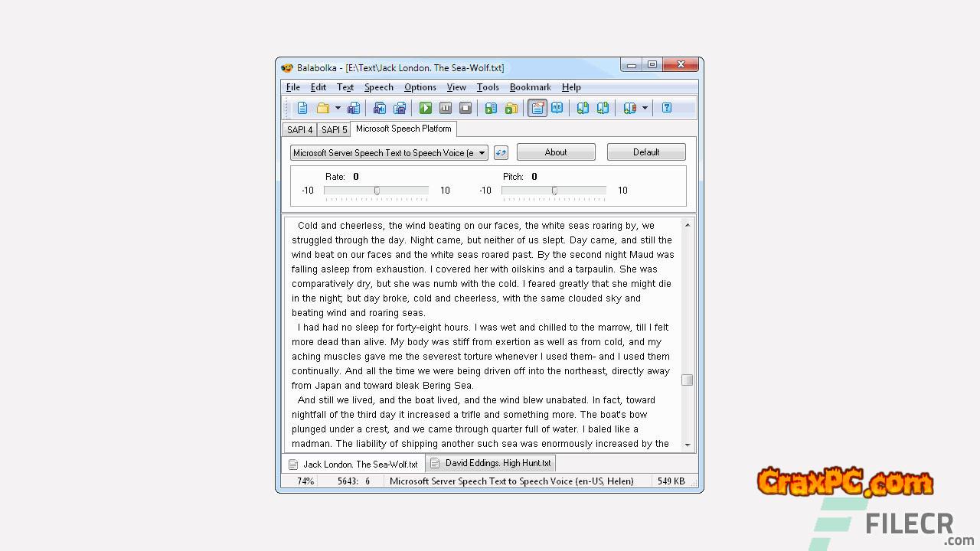The image size is (980, 551).
Task: Toggle the highlighted panel icon in toolbar
Action: click(537, 108)
